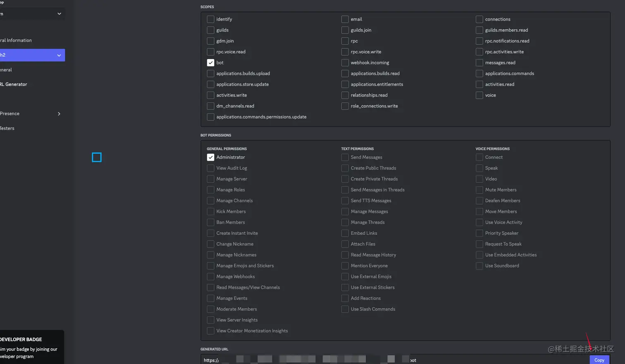Image resolution: width=625 pixels, height=364 pixels.
Task: Tick the webhook.incoming scope
Action: coord(345,63)
